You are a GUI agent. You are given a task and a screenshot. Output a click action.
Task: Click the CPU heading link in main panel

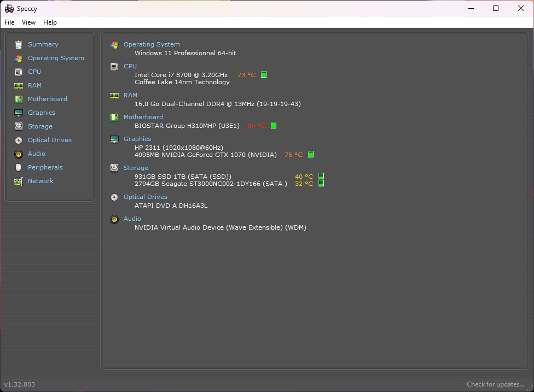130,66
